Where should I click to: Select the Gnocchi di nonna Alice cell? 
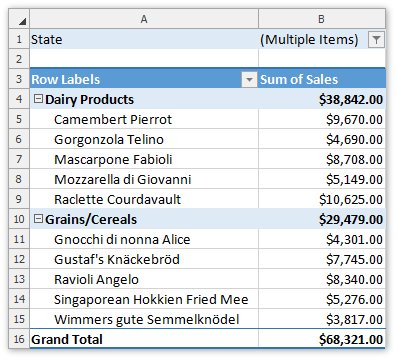(144, 239)
